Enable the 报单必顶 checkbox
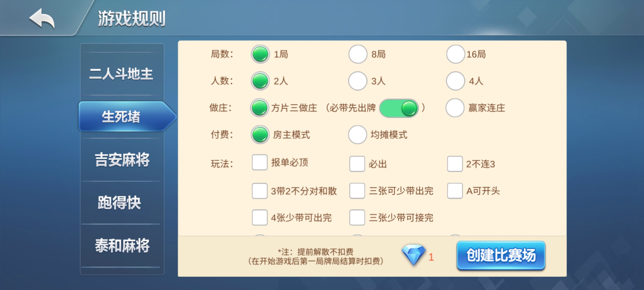 [x=259, y=162]
